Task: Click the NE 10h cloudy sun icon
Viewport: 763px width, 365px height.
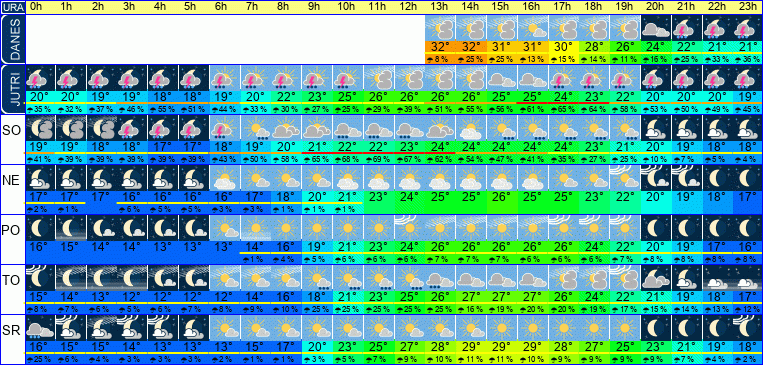Action: pos(348,178)
